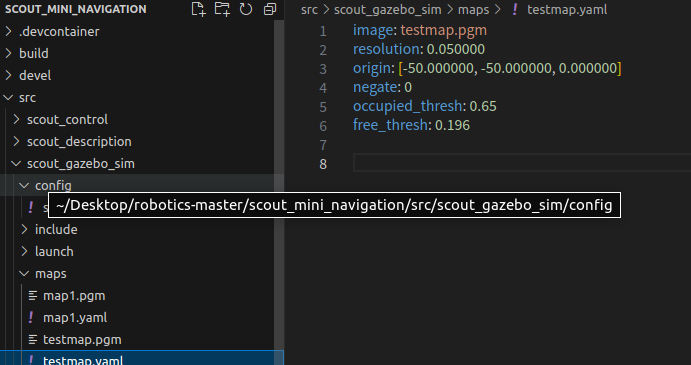Open map1.pgm in the file tree
691x365 pixels.
(x=74, y=295)
